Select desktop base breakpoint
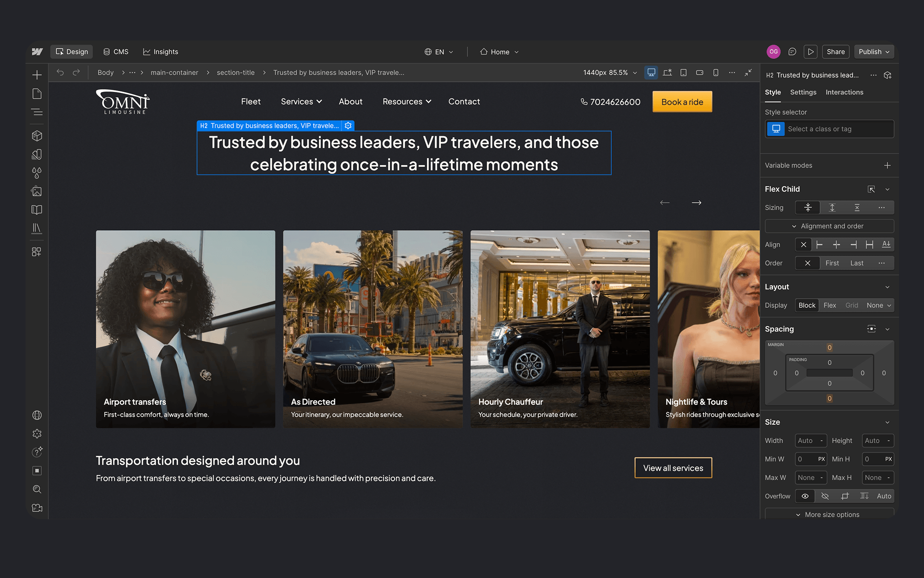 (651, 72)
